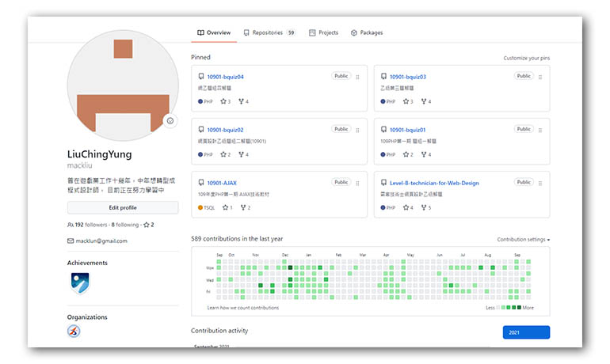Click drag handle on 10901-bquiz04 pin
Screen dimensions: 610x364
pyautogui.click(x=357, y=77)
